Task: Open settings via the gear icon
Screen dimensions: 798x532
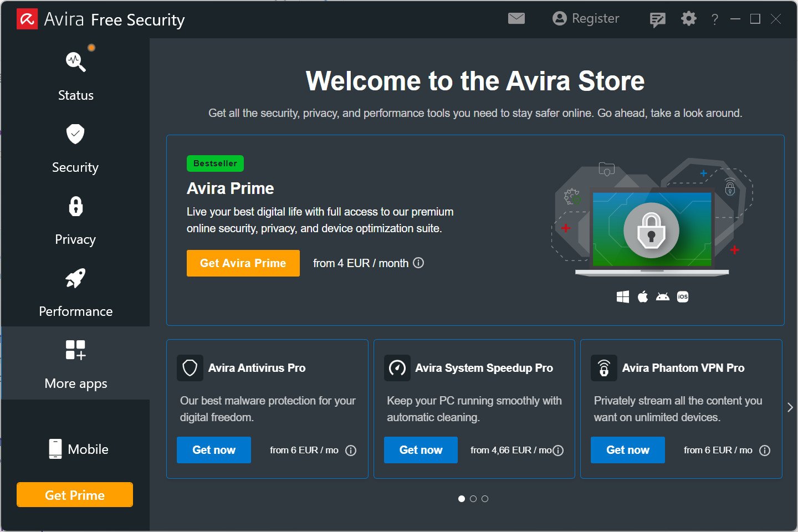Action: tap(688, 19)
